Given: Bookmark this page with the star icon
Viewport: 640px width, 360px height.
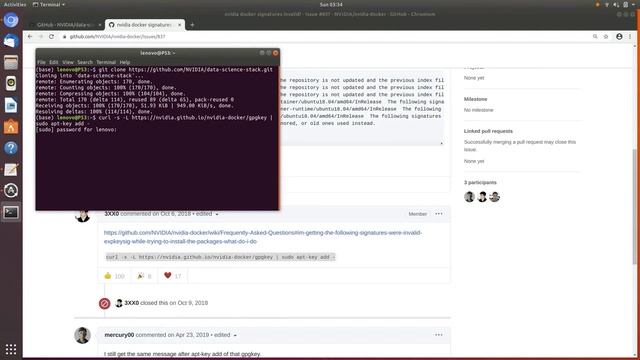Looking at the screenshot, I should tap(606, 36).
